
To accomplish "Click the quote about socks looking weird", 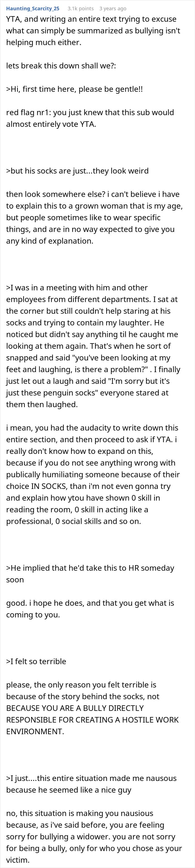I will click(77, 171).
